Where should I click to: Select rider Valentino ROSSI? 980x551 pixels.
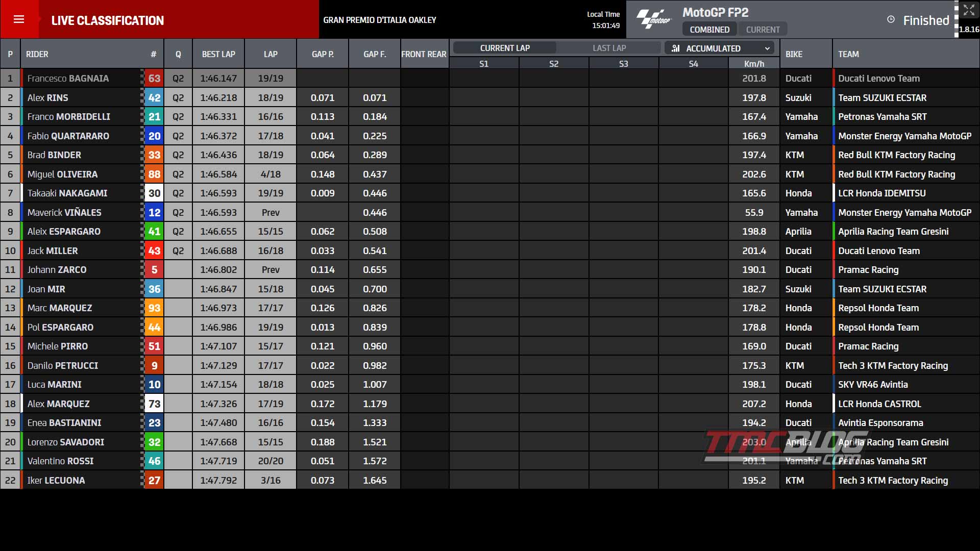60,461
